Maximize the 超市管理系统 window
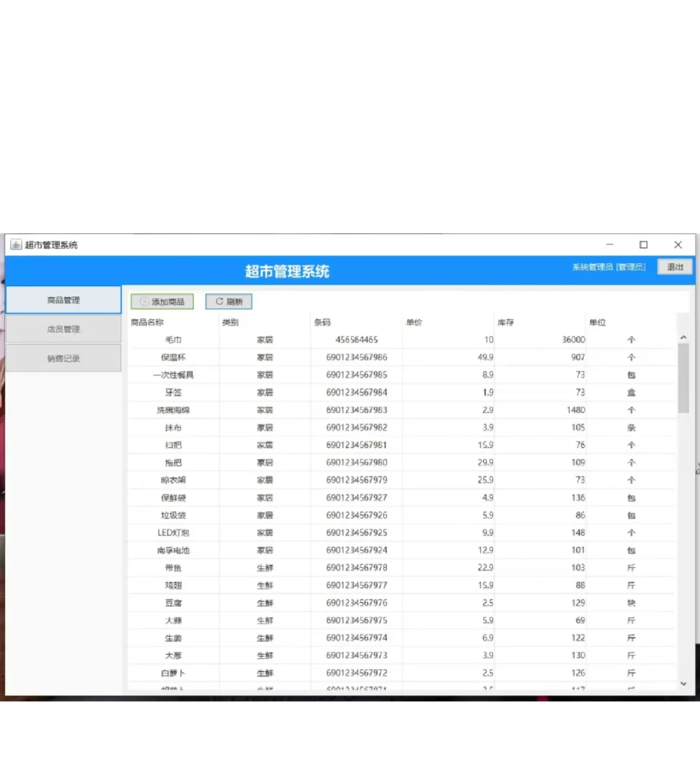 (644, 244)
